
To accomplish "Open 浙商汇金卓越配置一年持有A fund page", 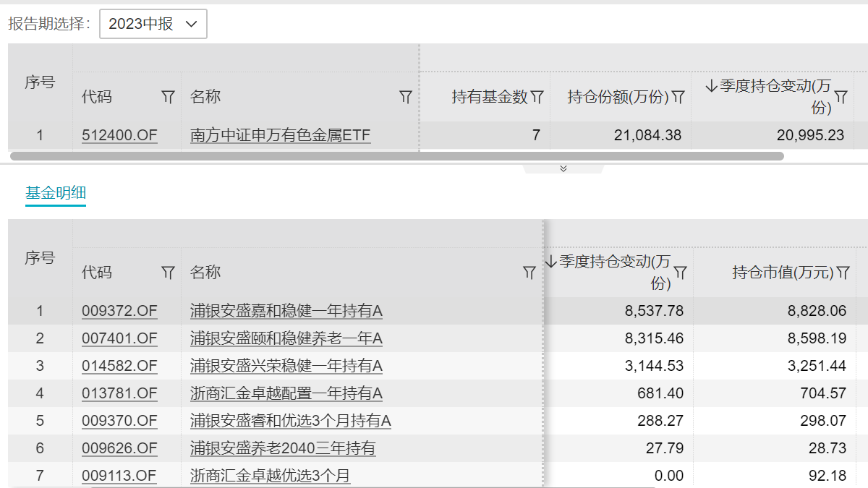I will click(x=286, y=393).
